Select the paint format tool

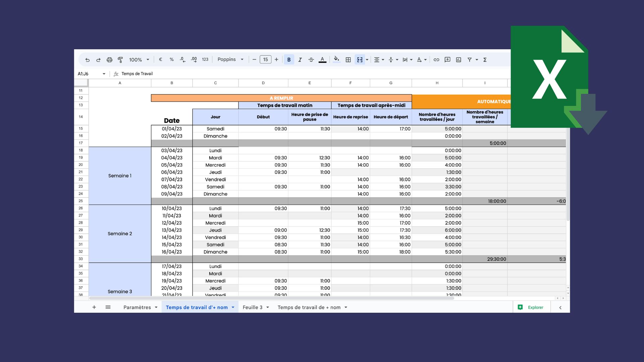tap(120, 59)
